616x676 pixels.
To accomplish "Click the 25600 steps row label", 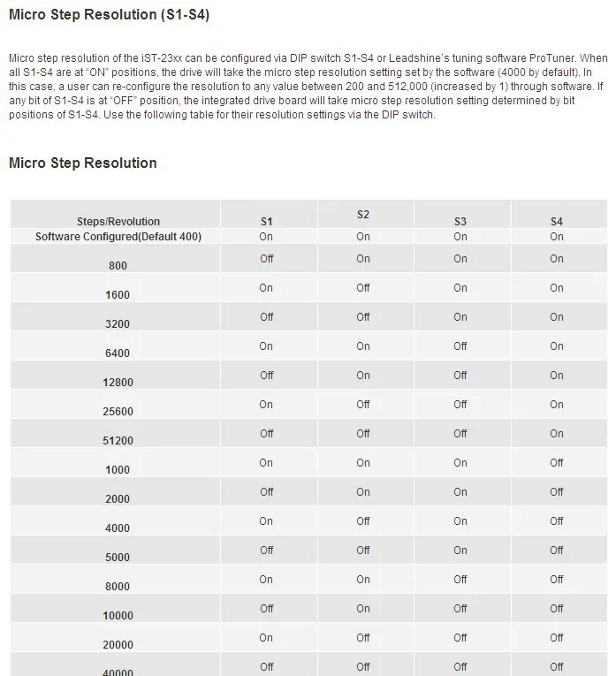I will coord(118,411).
